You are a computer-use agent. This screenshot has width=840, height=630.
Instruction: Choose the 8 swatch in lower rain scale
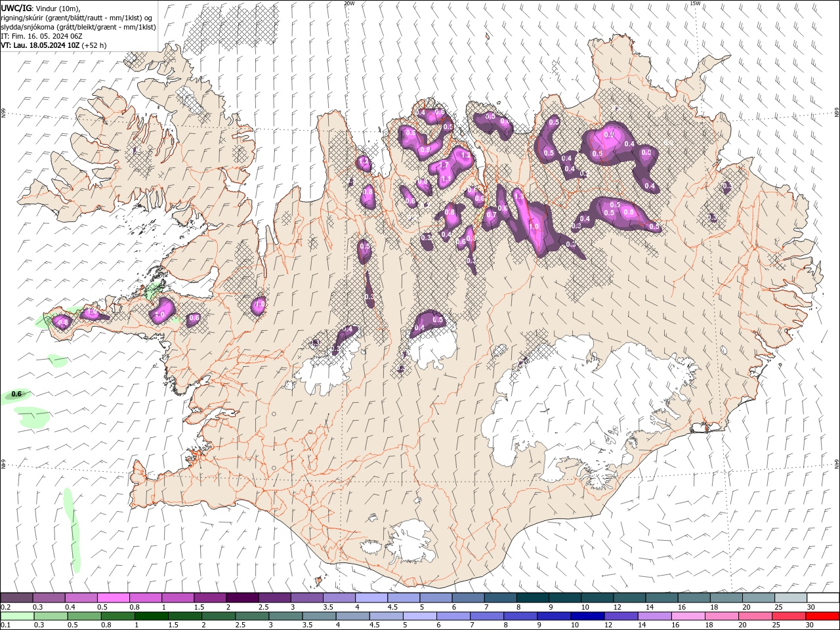pyautogui.click(x=520, y=616)
